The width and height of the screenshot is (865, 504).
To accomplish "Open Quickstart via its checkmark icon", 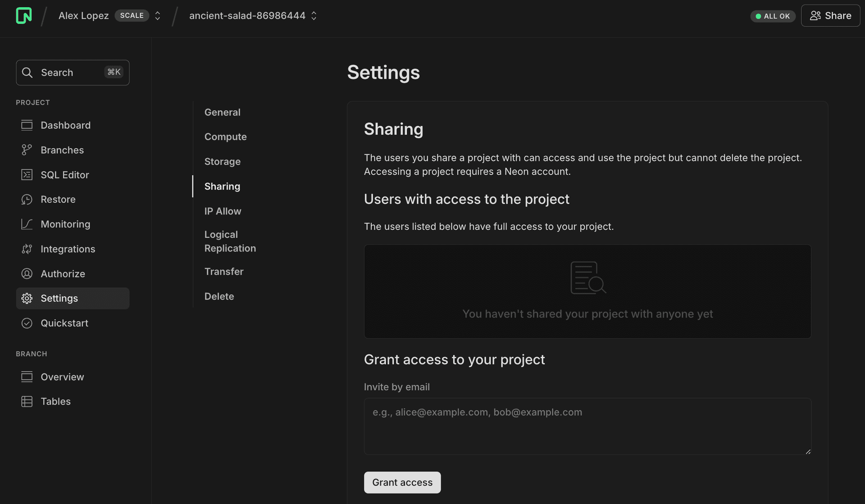I will click(27, 323).
